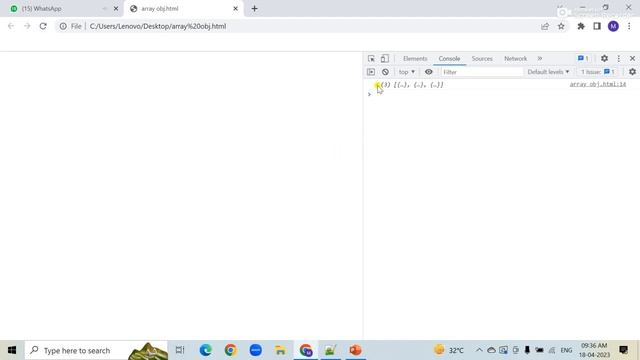Expand the logged array of 3 objects
The image size is (640, 360).
tap(378, 85)
